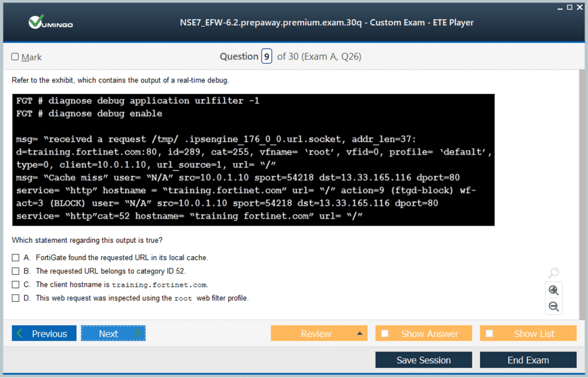Click the Show Answer button label
This screenshot has height=378, width=588.
tap(429, 334)
